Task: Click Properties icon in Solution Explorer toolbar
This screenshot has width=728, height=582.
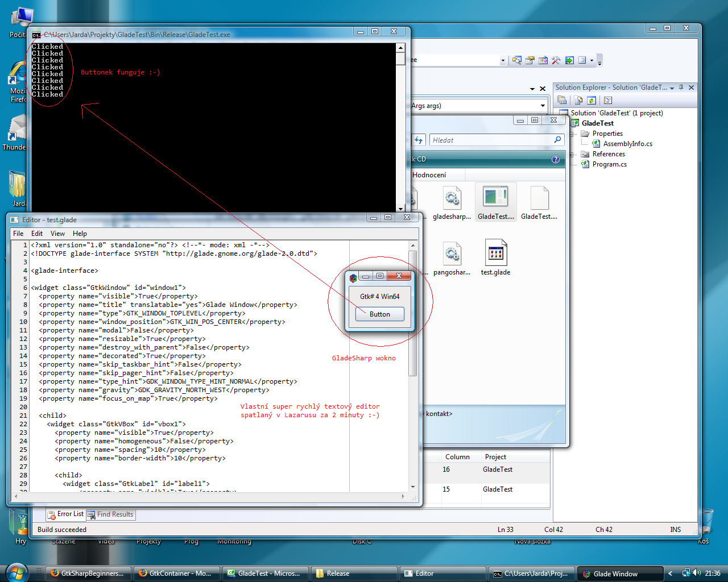Action: (562, 100)
